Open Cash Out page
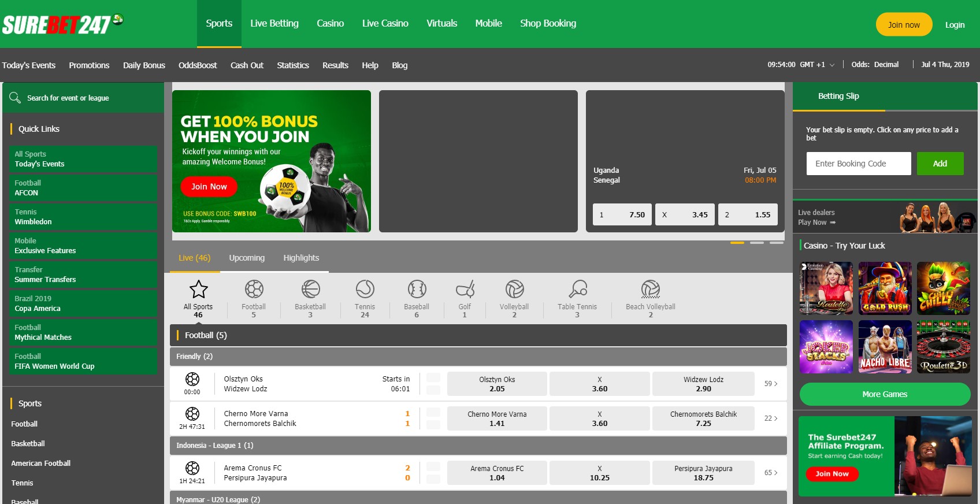The width and height of the screenshot is (980, 504). click(x=247, y=65)
